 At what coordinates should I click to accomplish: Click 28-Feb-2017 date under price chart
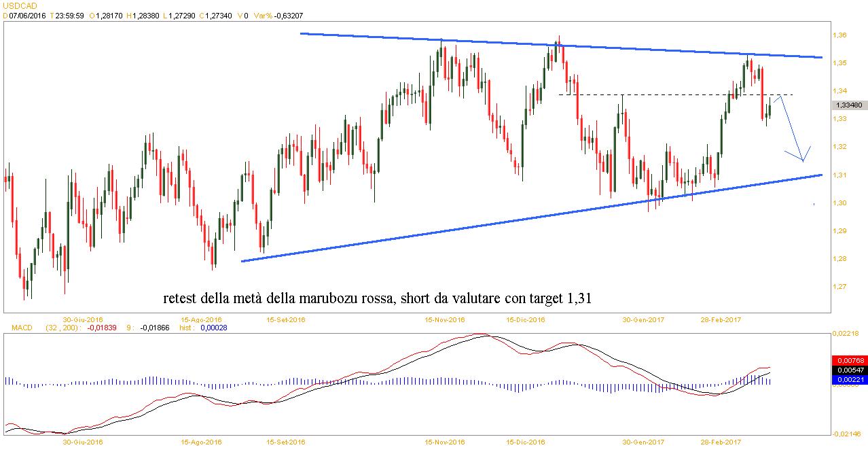click(x=720, y=319)
